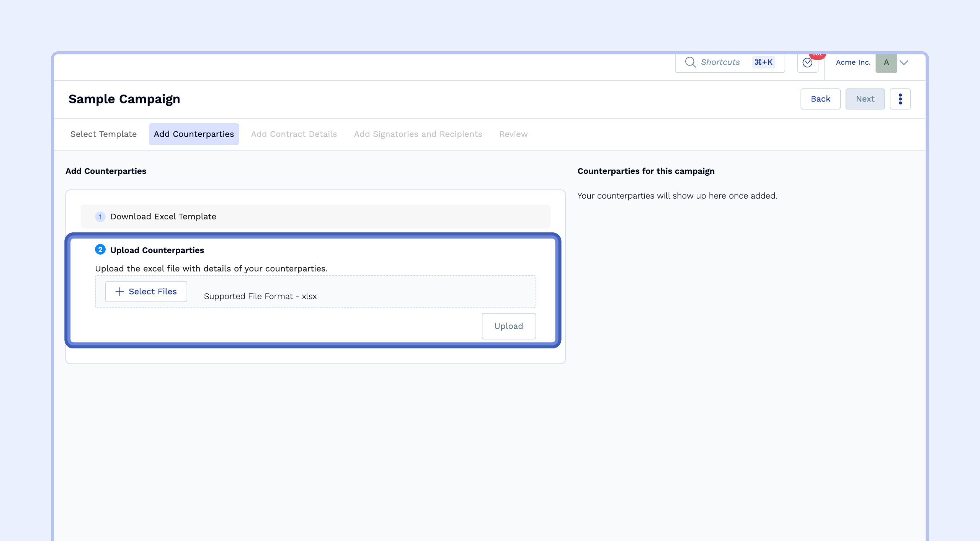Open the Add Counterparties tab

point(194,134)
